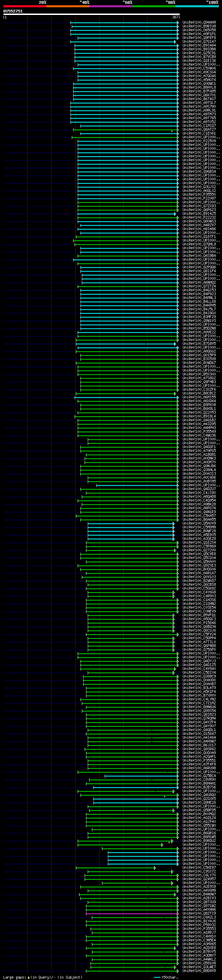222x980 pixels.
Task: Click the UniRef100_Q27200 hit label
Action: [x=199, y=550]
